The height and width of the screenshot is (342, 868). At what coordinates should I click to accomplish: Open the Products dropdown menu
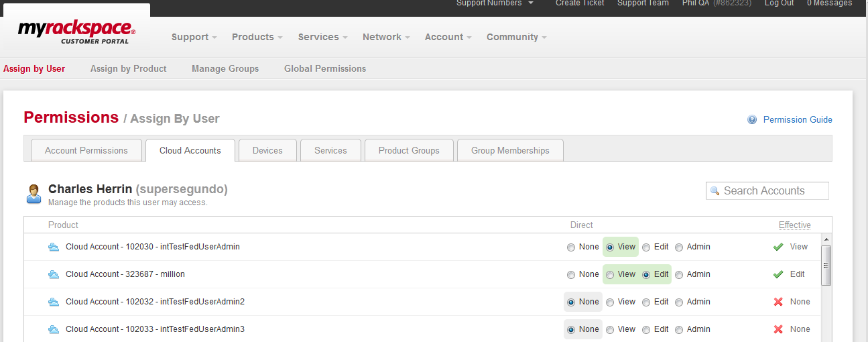click(257, 37)
